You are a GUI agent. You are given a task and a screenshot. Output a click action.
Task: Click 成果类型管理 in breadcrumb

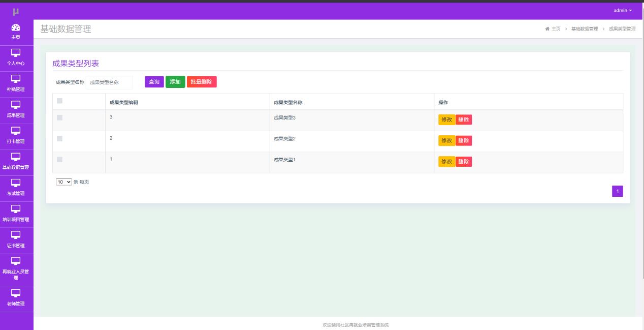point(622,29)
